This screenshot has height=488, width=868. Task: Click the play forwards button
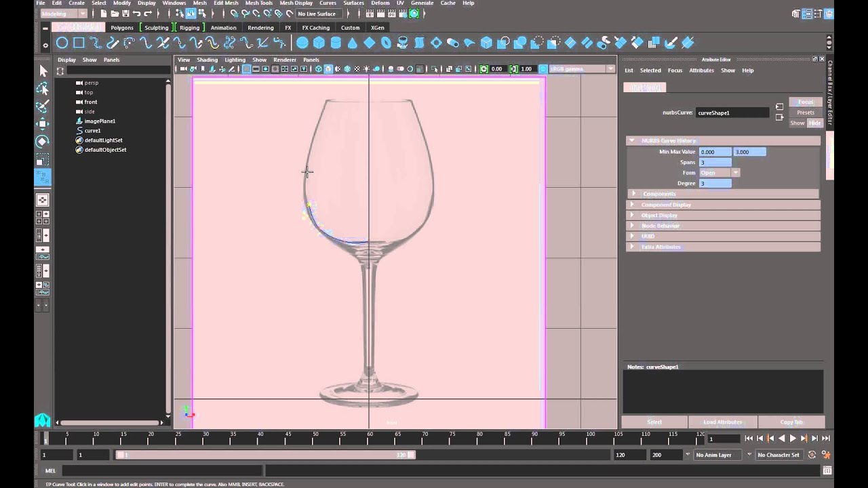[x=793, y=439]
